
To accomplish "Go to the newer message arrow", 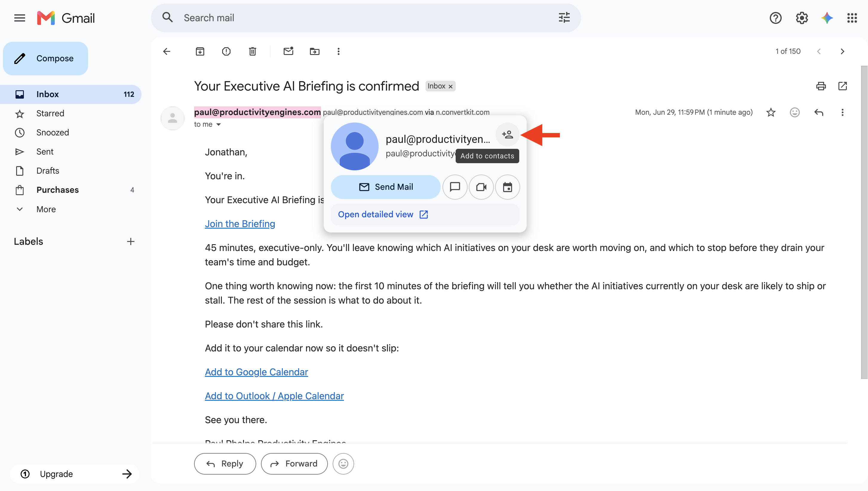I will point(819,51).
